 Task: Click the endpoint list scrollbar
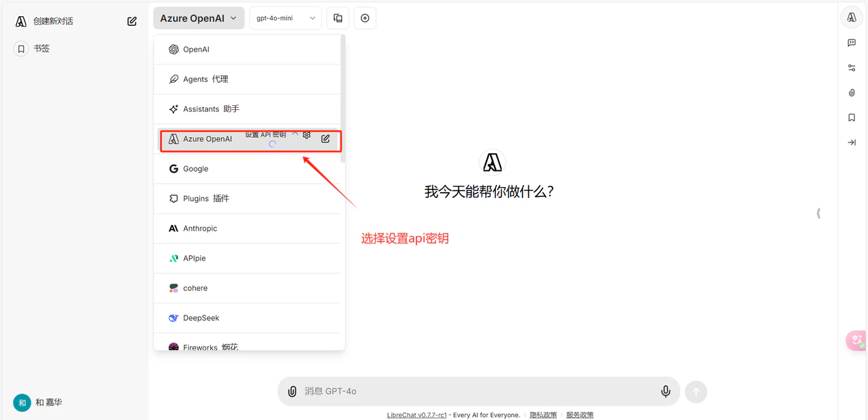pos(343,98)
